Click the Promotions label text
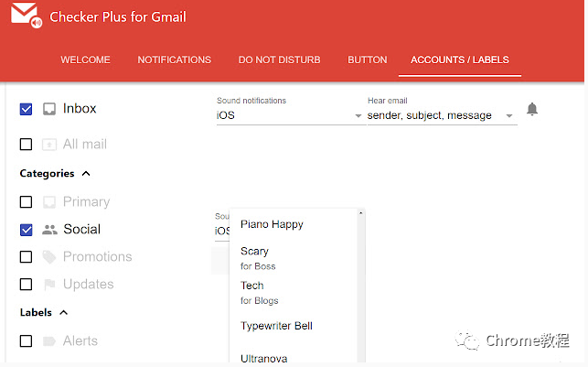The image size is (588, 367). click(98, 256)
